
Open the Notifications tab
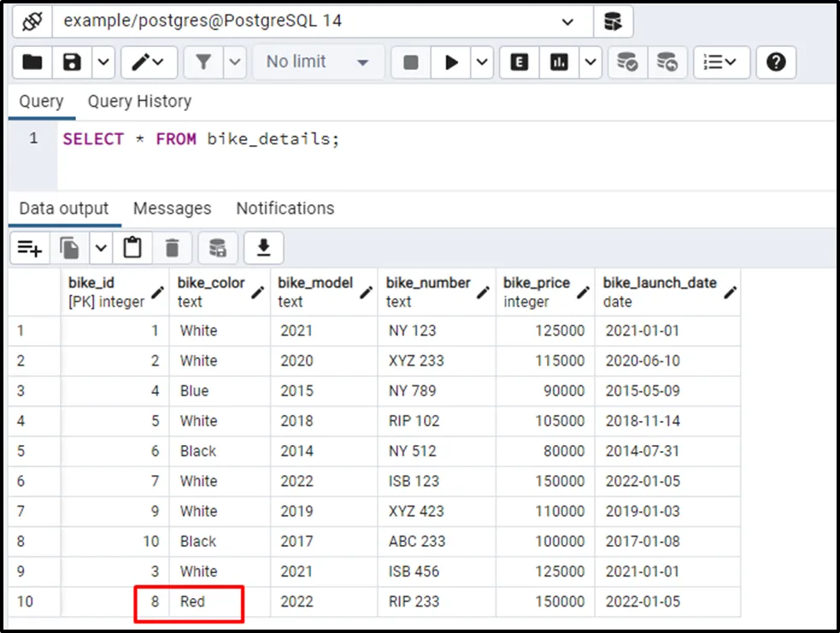click(x=285, y=208)
